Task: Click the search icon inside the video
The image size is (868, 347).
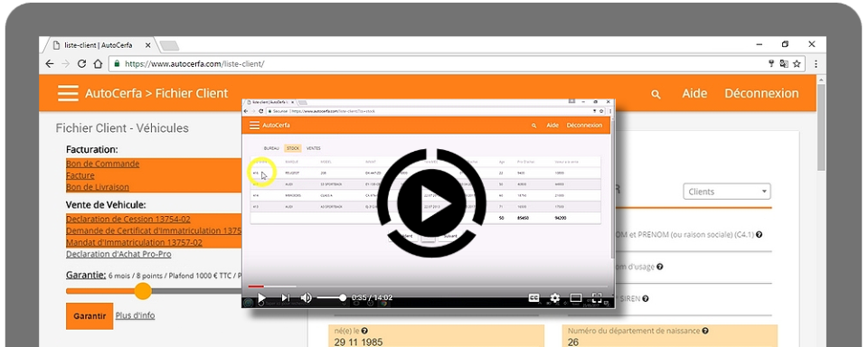Action: coord(534,126)
